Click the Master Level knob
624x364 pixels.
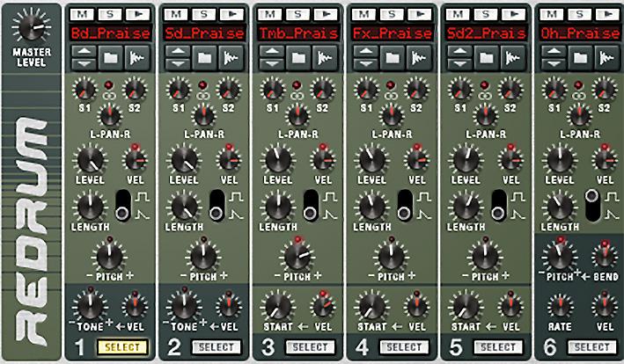32,27
